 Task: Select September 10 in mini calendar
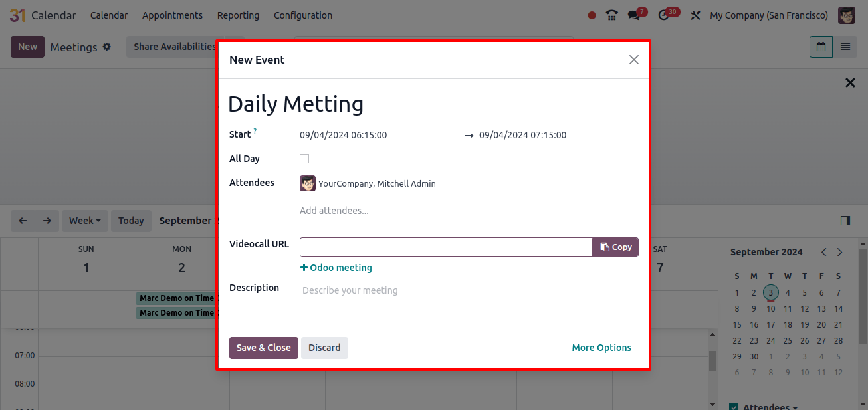[770, 308]
